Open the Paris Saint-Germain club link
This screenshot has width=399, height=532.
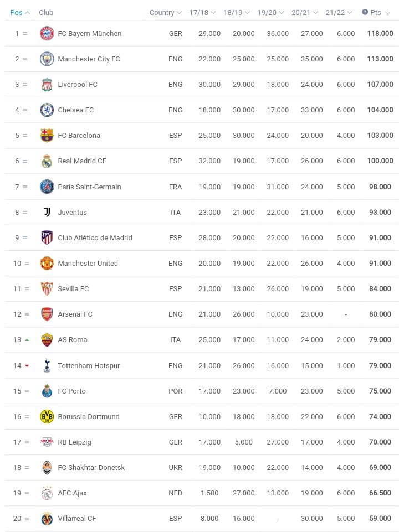tap(89, 187)
